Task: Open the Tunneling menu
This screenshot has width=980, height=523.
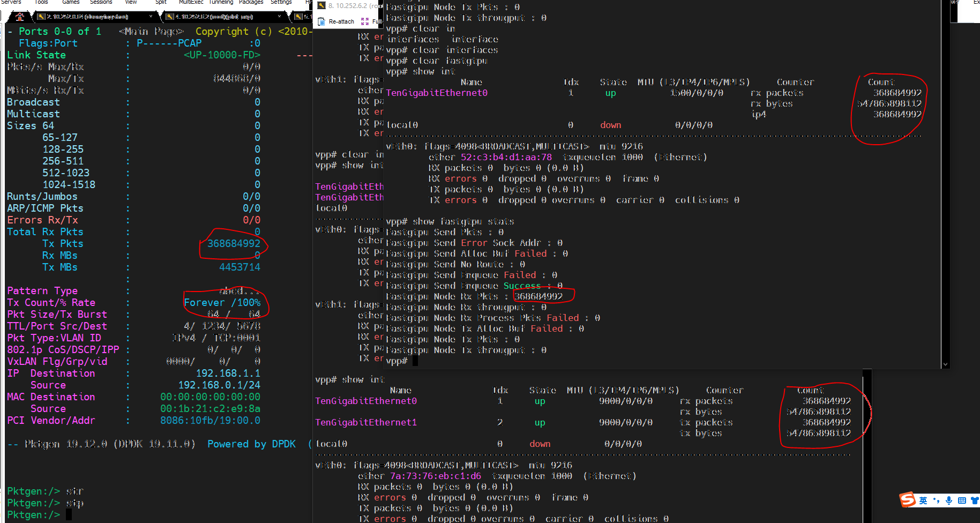Action: (221, 2)
